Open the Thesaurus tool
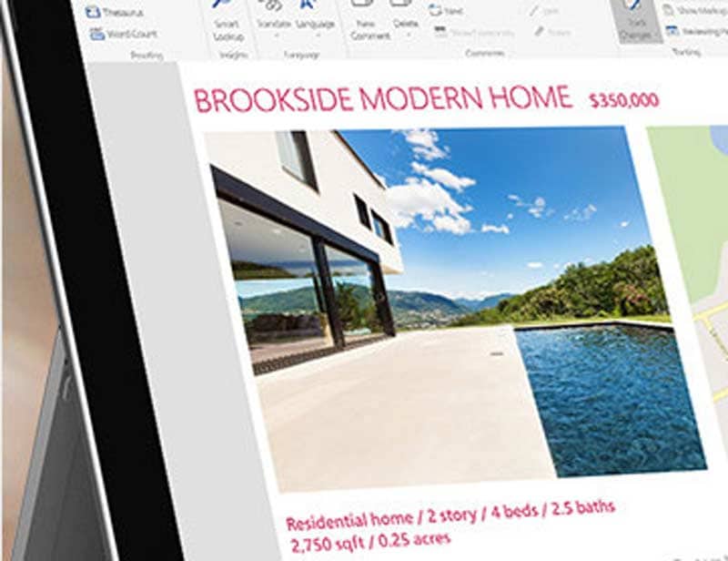728x561 pixels. (115, 13)
